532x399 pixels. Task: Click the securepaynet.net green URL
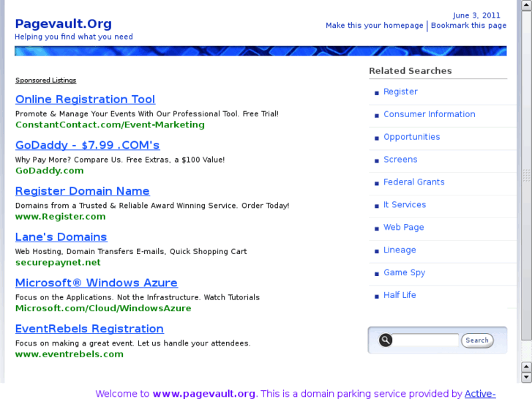tap(58, 263)
